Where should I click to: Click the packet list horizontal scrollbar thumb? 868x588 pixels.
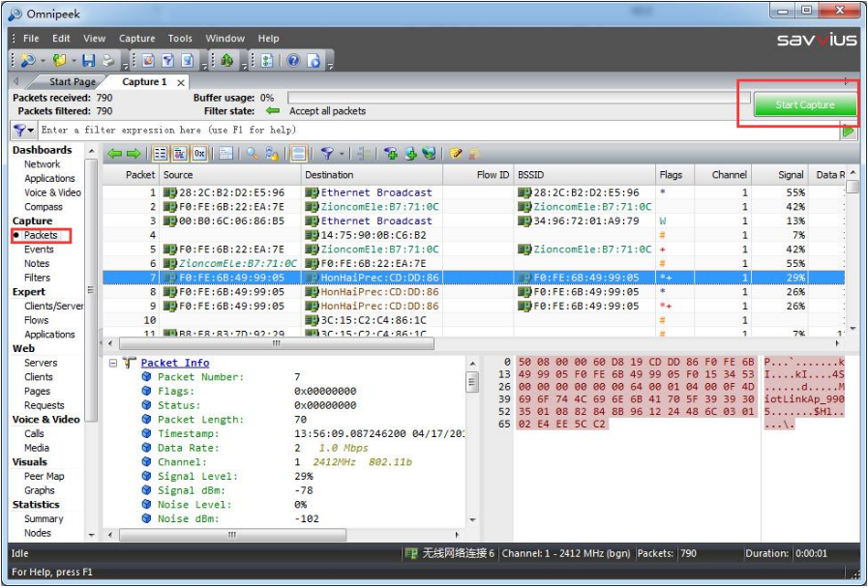(x=276, y=343)
